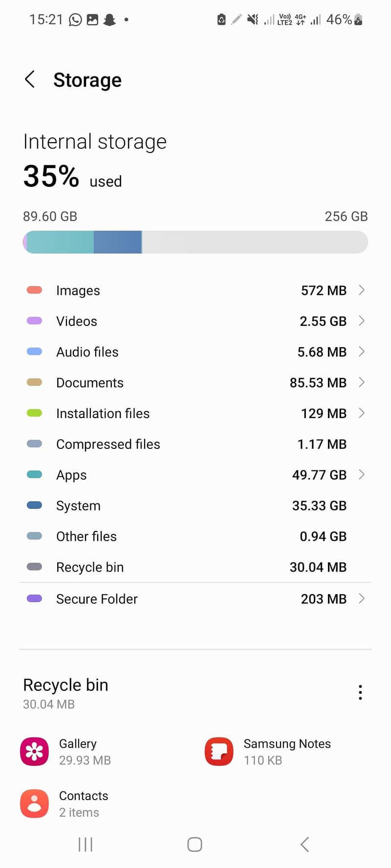Expand the Videos chevron arrow
Screen dimensions: 391x868
[362, 321]
